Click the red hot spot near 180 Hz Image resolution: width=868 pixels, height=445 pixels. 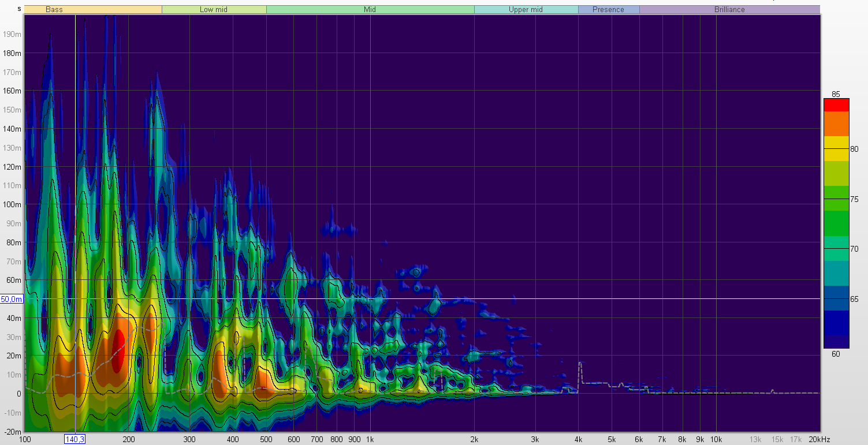(x=118, y=351)
